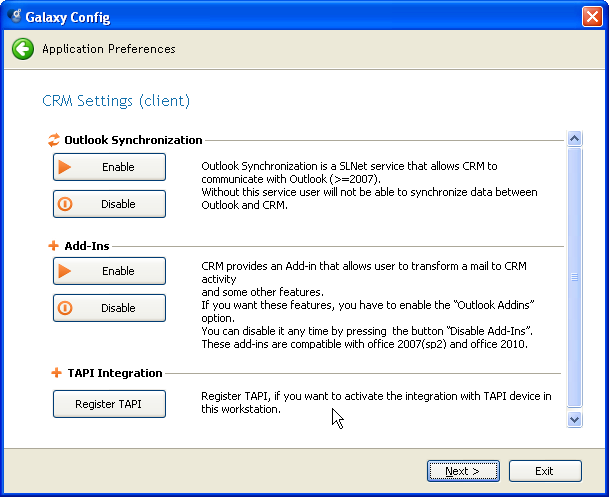Viewport: 609px width, 497px height.
Task: Click the Add-Ins orange plus icon
Action: tap(53, 245)
